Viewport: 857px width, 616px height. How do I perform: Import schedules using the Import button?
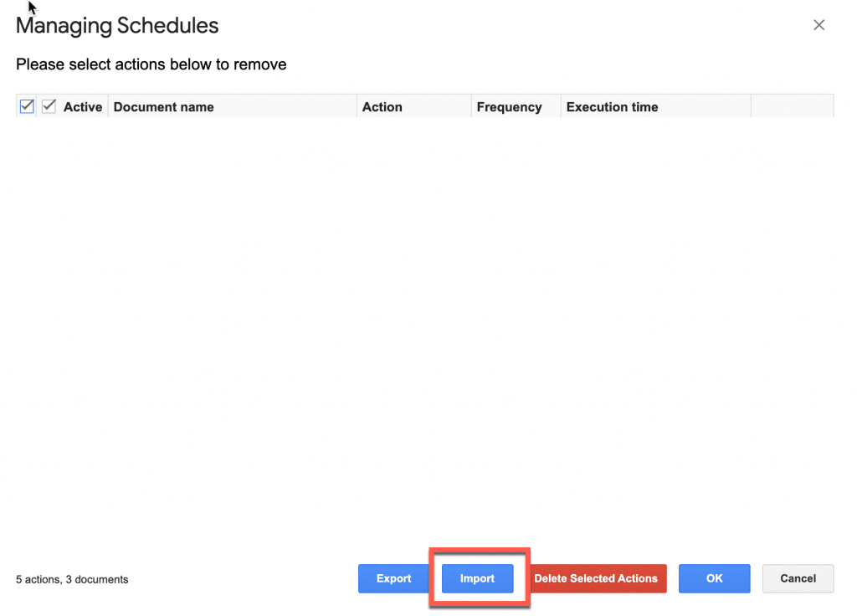click(477, 578)
